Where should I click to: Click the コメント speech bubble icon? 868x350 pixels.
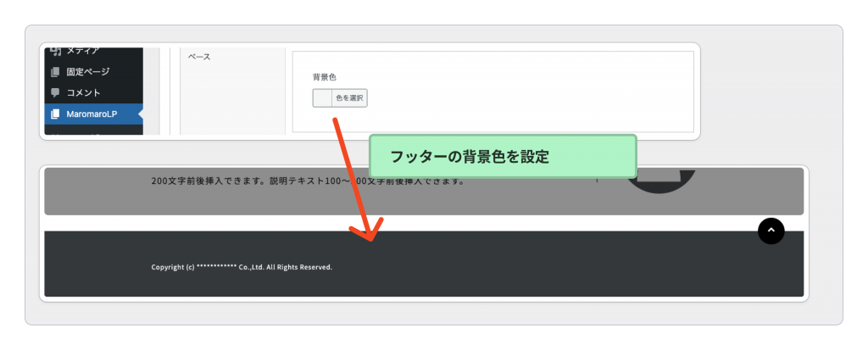coord(55,92)
